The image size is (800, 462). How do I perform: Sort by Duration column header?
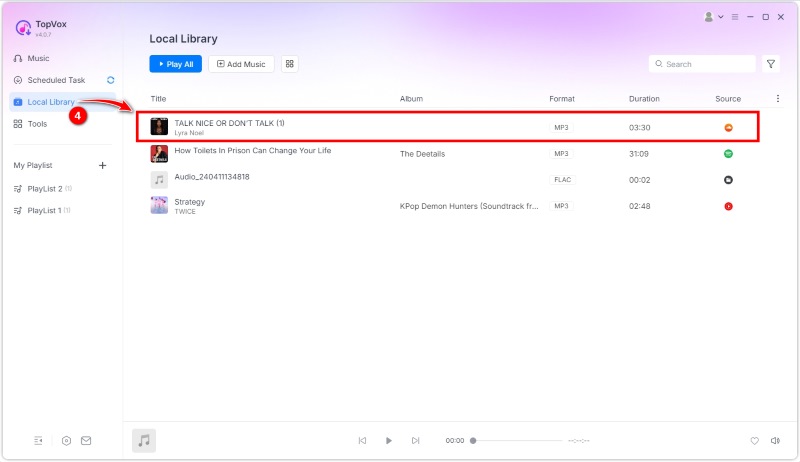(x=644, y=99)
